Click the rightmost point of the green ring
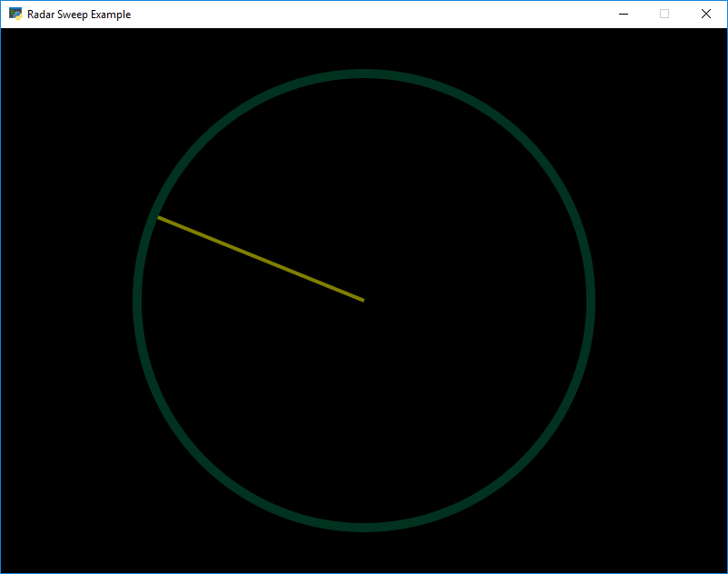This screenshot has width=728, height=574. [x=590, y=300]
